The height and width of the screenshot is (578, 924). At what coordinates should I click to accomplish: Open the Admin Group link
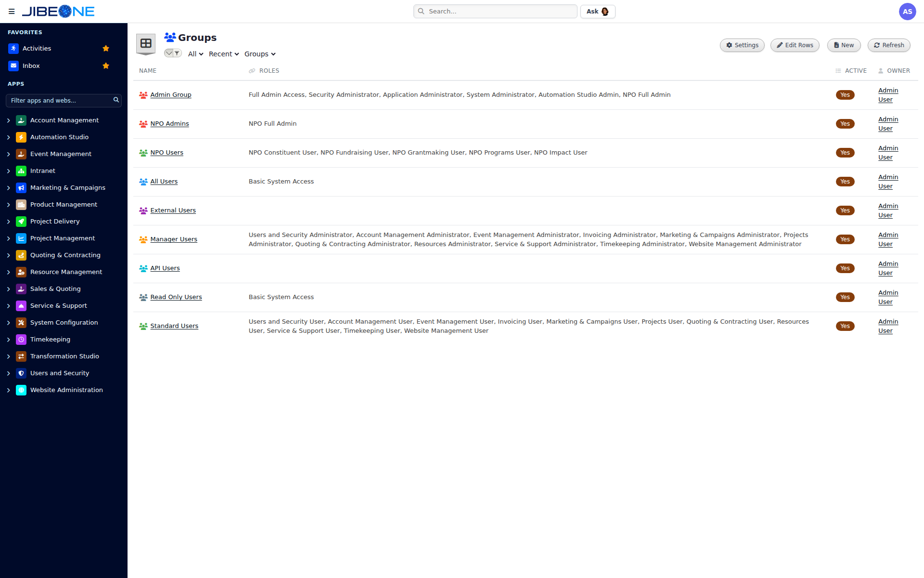171,95
